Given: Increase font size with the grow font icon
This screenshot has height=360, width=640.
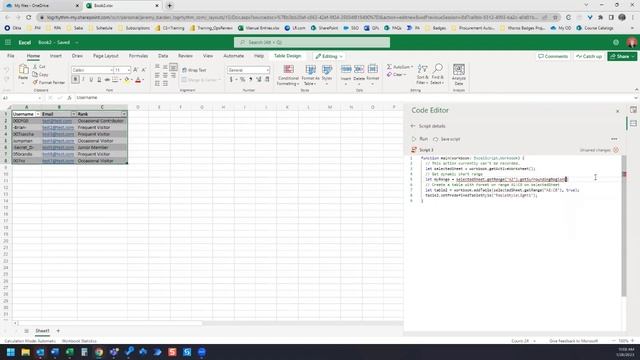Looking at the screenshot, I should [136, 70].
